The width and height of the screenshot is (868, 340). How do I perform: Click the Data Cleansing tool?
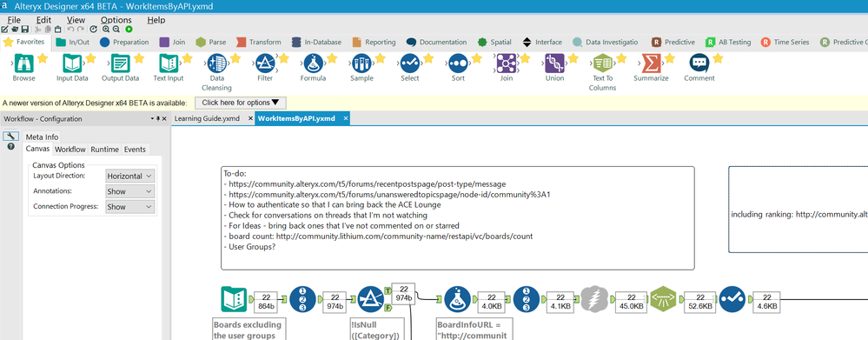click(x=217, y=63)
